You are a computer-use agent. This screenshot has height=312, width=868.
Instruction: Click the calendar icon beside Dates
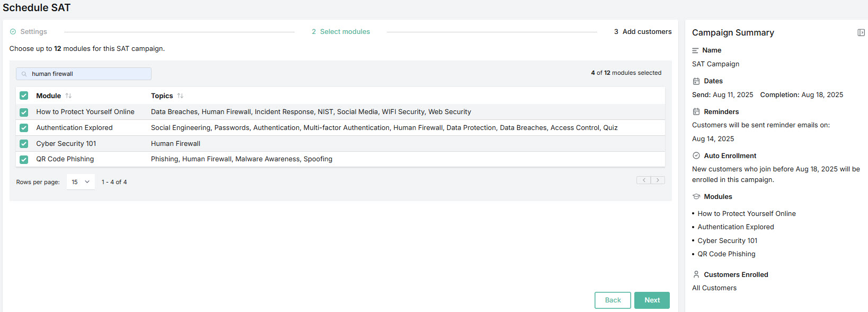[696, 81]
